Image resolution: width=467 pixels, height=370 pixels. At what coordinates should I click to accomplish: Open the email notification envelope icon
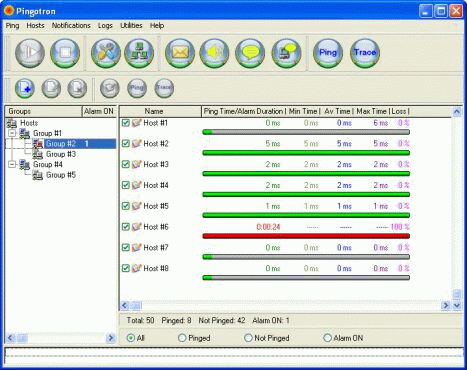[x=180, y=53]
